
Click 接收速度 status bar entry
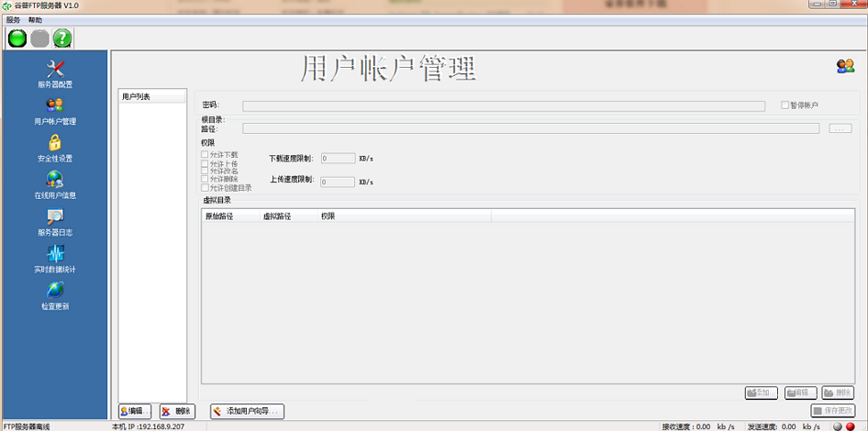click(698, 426)
